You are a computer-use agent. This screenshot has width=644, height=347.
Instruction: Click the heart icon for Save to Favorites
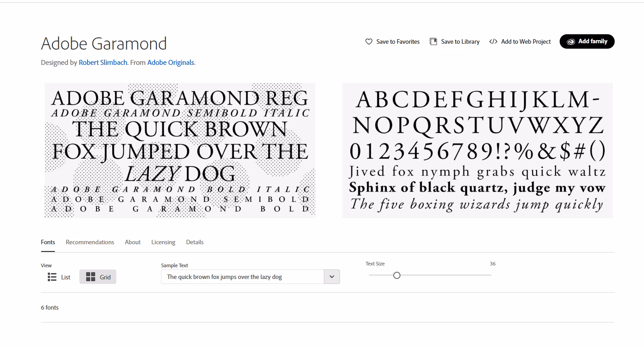(369, 41)
